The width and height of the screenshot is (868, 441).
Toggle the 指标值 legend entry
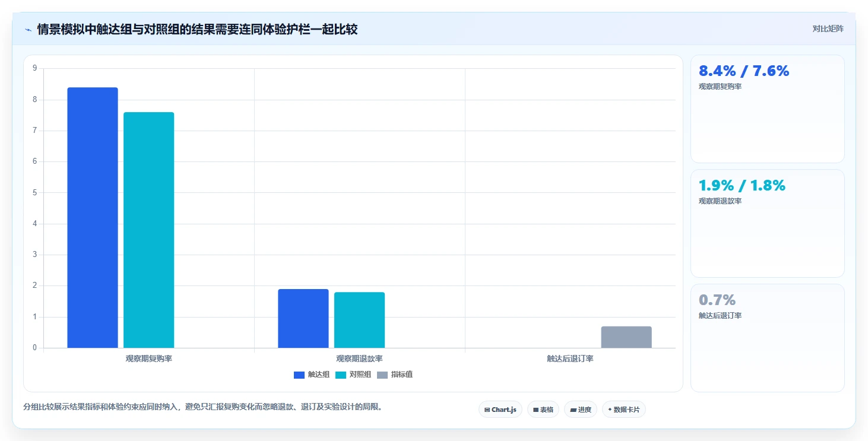coord(395,375)
